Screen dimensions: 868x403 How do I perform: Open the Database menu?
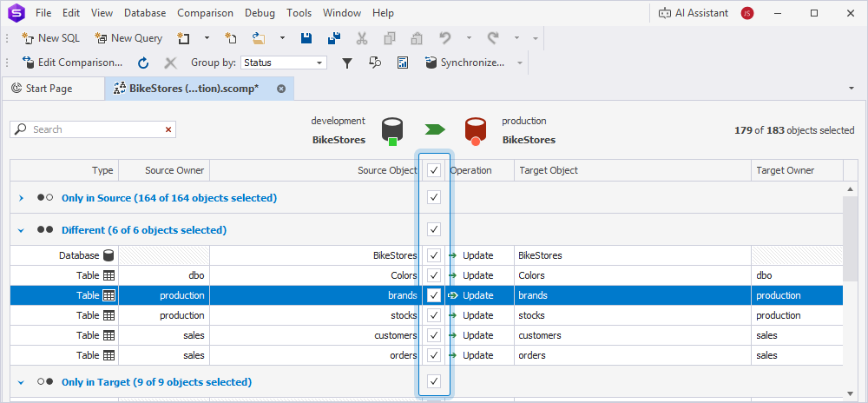click(x=145, y=13)
